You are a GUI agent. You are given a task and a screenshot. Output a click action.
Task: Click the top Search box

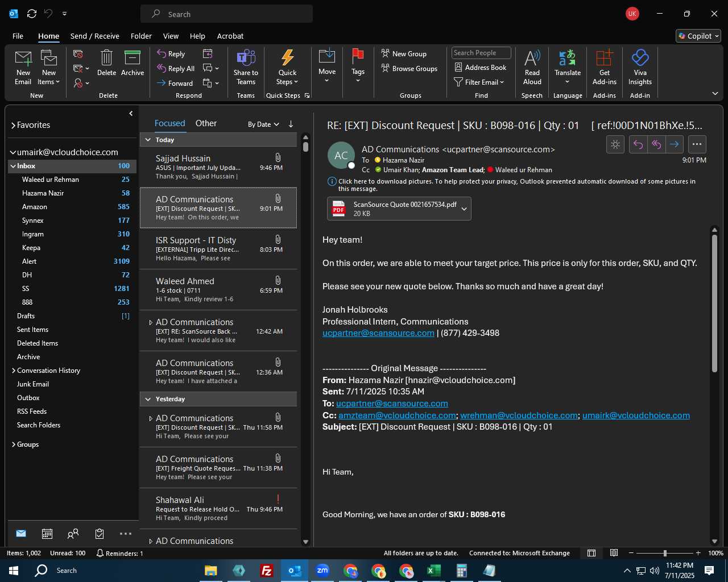click(226, 14)
